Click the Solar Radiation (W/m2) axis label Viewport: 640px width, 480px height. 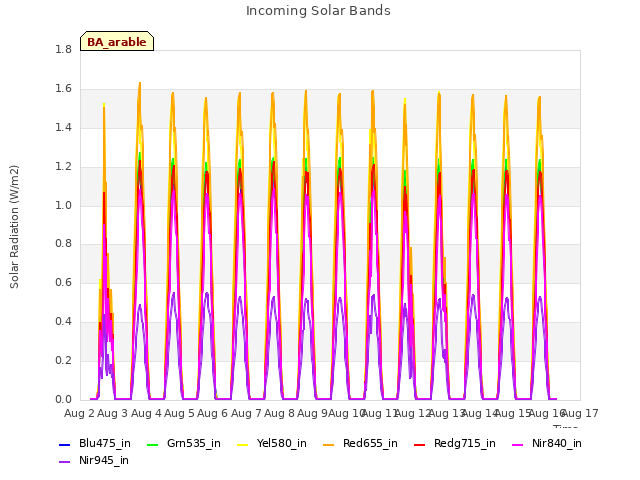pyautogui.click(x=14, y=227)
